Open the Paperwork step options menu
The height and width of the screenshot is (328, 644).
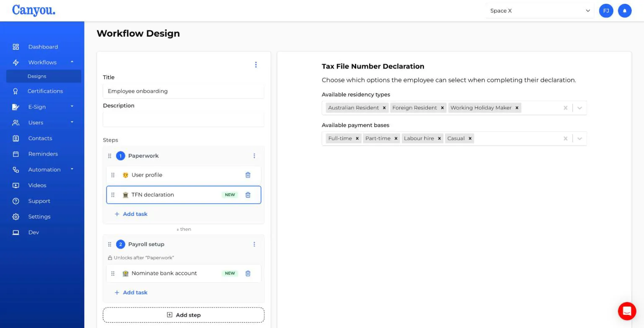[254, 156]
